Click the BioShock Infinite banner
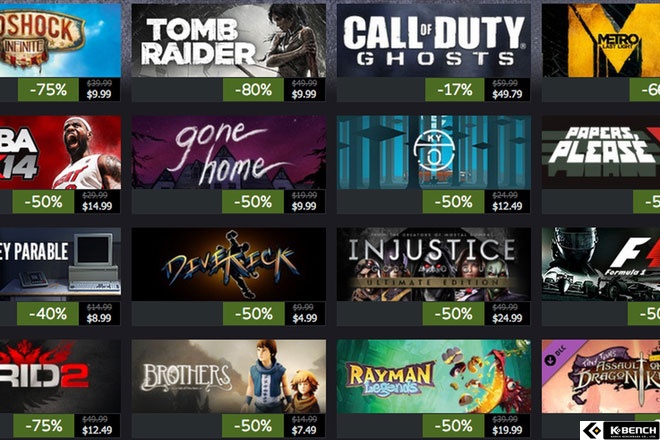Image resolution: width=660 pixels, height=440 pixels. click(x=60, y=40)
